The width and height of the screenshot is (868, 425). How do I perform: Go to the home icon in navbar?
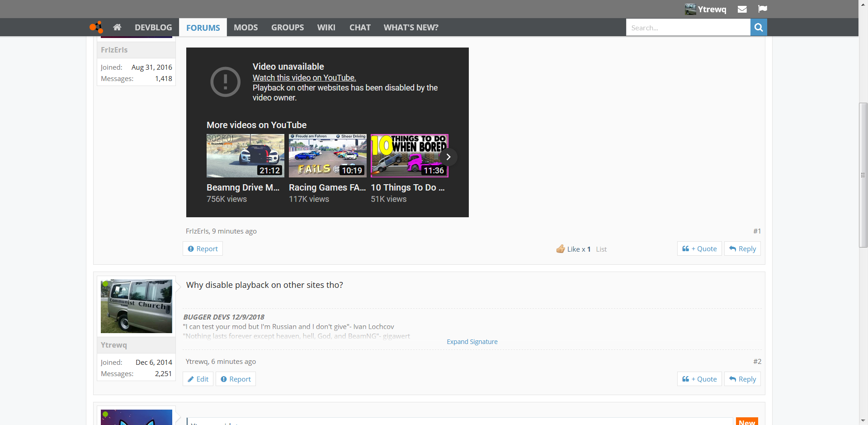(117, 27)
